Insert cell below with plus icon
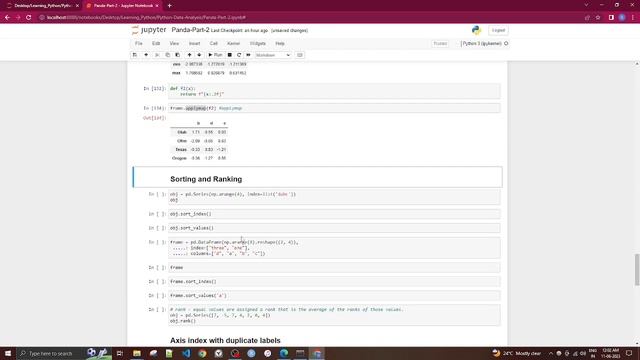Viewport: 640px width, 360px height. click(x=146, y=55)
